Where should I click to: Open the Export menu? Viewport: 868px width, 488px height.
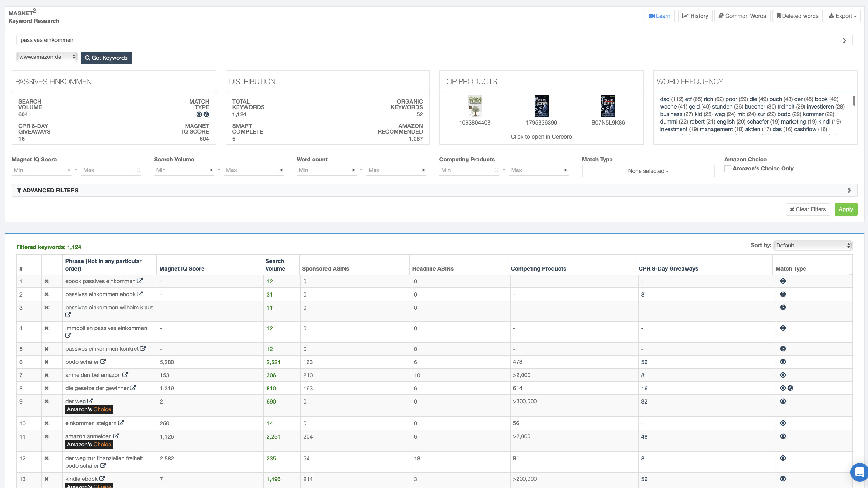[x=842, y=16]
